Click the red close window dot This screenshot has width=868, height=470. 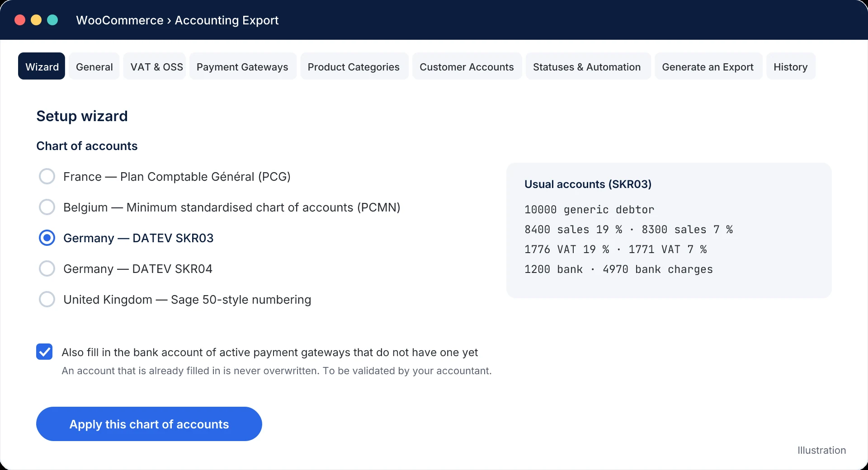(x=20, y=20)
